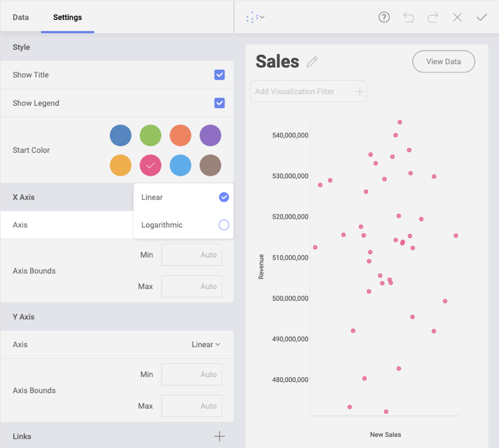Confirm changes with the checkmark icon
The image size is (499, 448).
(x=481, y=17)
